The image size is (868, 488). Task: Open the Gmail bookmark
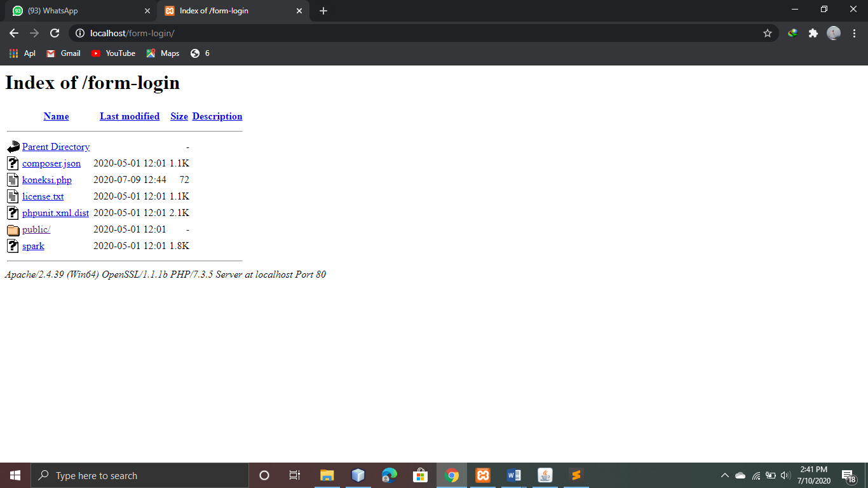(64, 53)
